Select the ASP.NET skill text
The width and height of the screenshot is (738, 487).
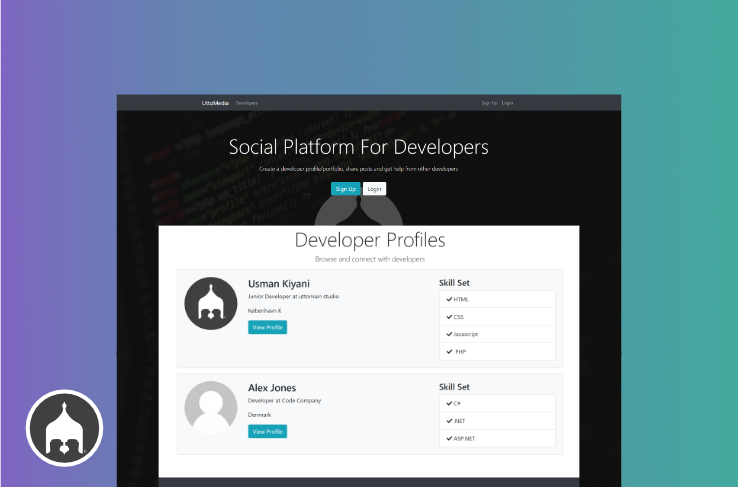coord(464,438)
